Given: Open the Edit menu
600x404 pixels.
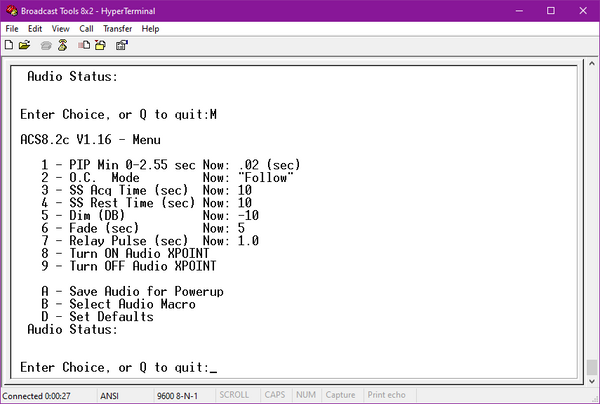Looking at the screenshot, I should point(35,29).
